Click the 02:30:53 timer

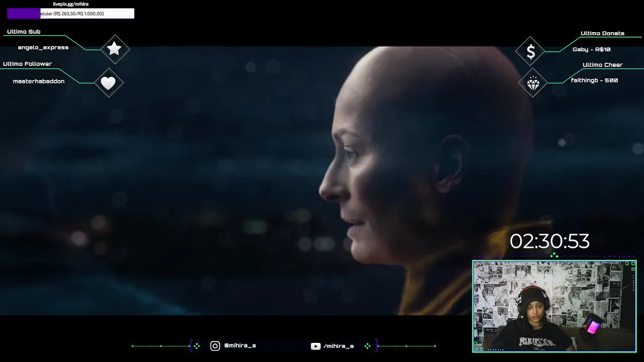click(549, 241)
